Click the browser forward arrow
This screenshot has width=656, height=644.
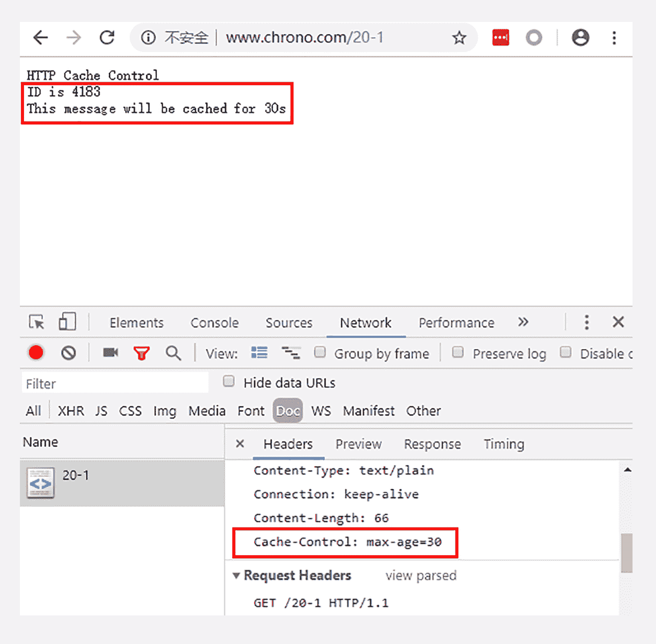(x=74, y=37)
